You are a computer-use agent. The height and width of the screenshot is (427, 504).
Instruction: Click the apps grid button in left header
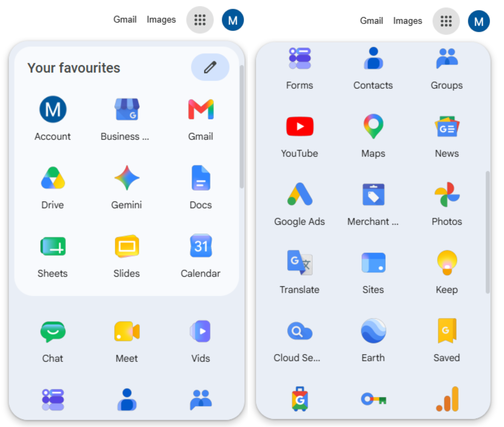[x=200, y=20]
